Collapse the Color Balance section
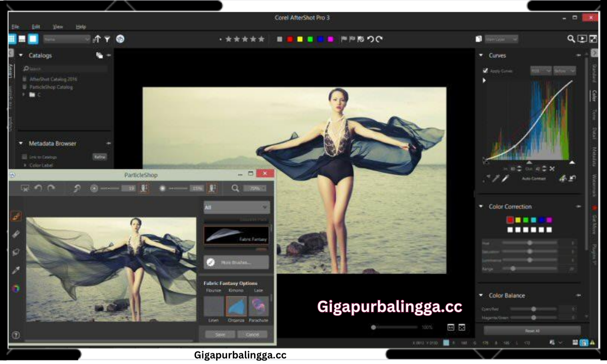607x364 pixels. [x=481, y=295]
